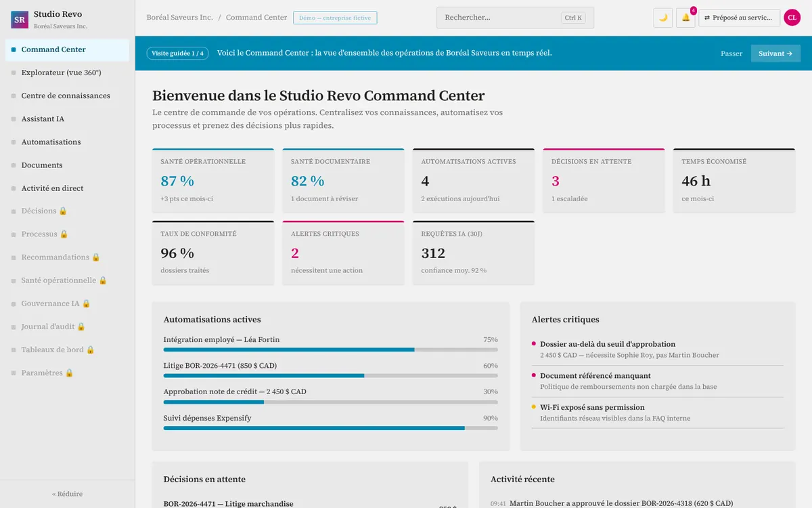Open Explorateur (vue 360°) in sidebar
Screen dimensions: 812x508
pyautogui.click(x=68, y=72)
